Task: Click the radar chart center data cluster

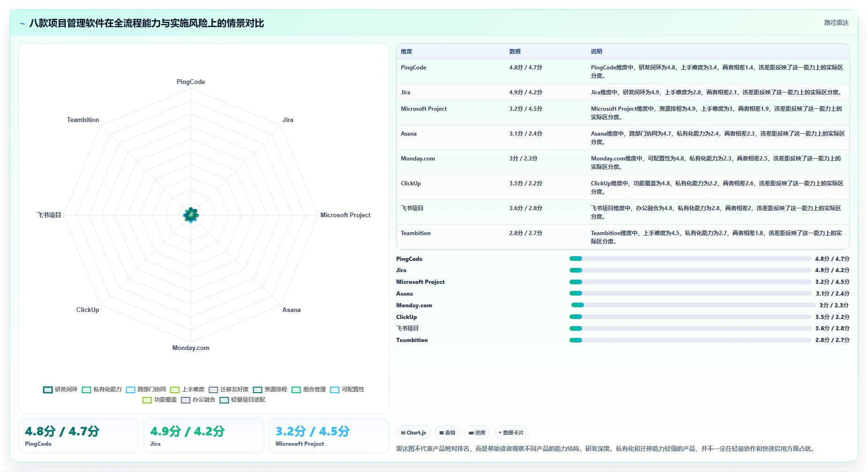Action: (x=191, y=215)
